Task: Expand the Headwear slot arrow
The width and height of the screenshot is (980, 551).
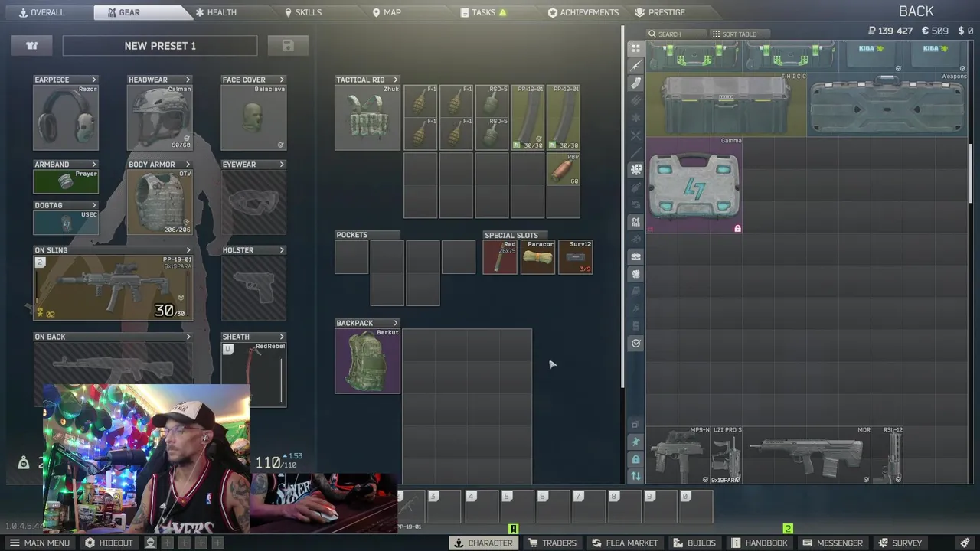Action: point(188,80)
